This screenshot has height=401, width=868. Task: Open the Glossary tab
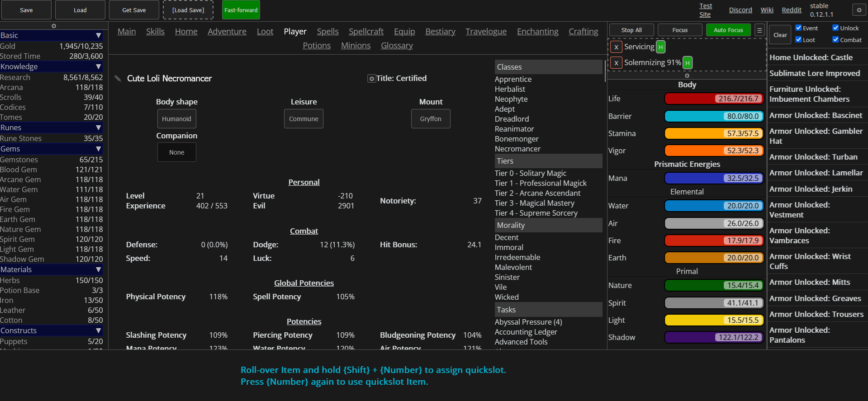pyautogui.click(x=397, y=46)
